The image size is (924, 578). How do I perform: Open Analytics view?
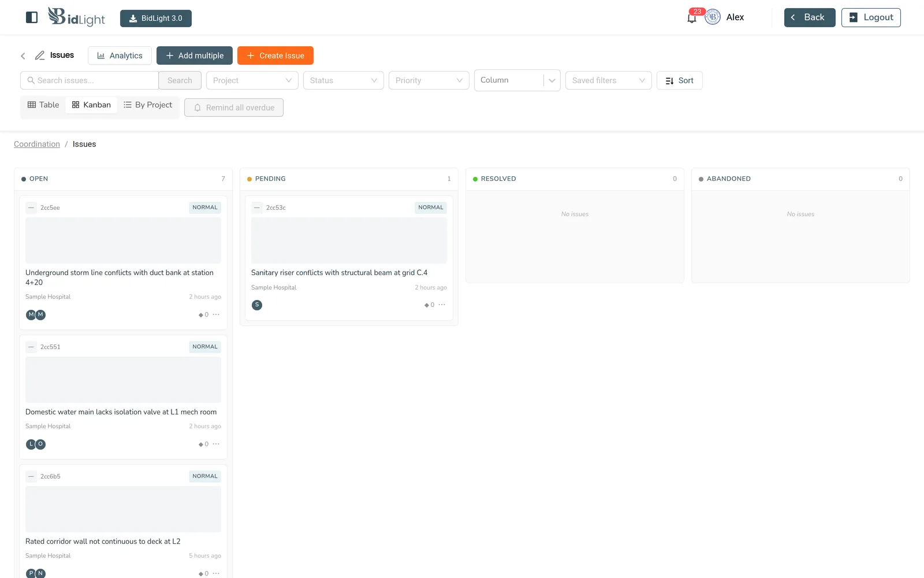pos(120,55)
